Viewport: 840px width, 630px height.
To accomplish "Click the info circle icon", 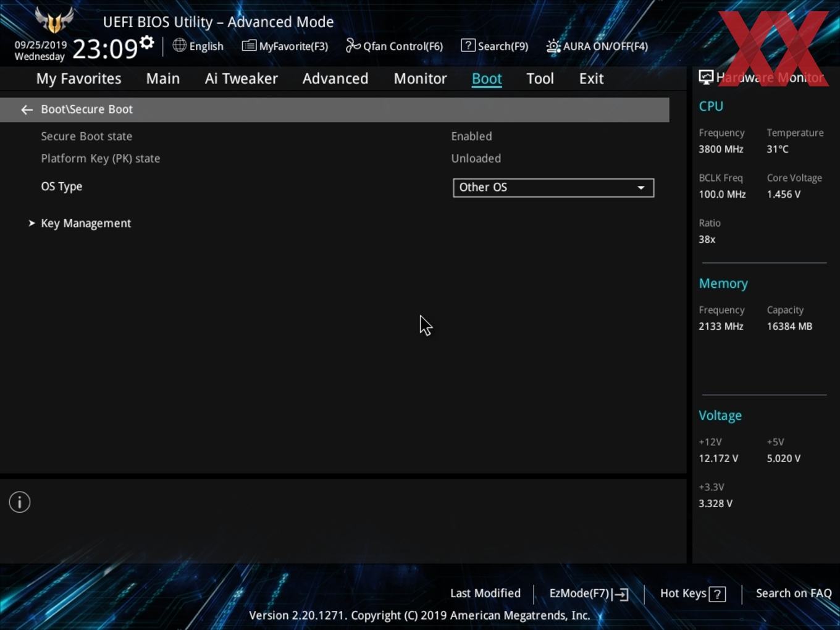I will pos(20,502).
